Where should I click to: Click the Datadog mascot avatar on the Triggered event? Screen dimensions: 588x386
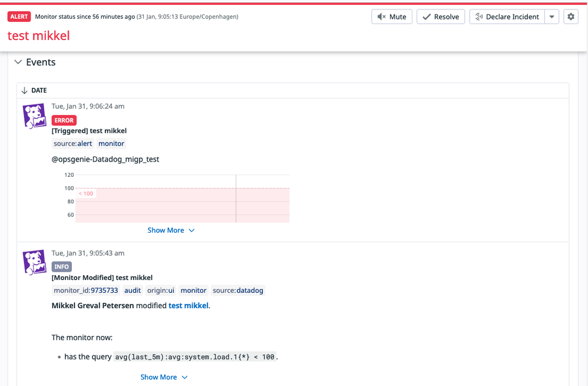[34, 116]
